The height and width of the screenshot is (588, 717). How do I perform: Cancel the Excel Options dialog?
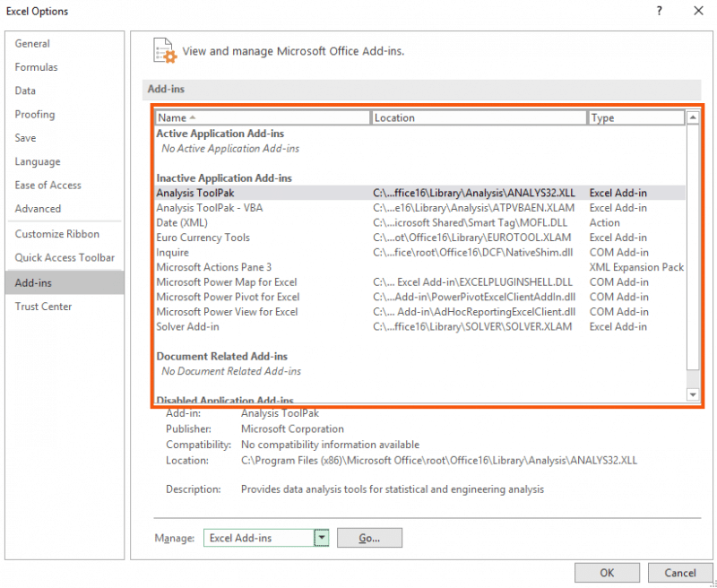pos(679,573)
